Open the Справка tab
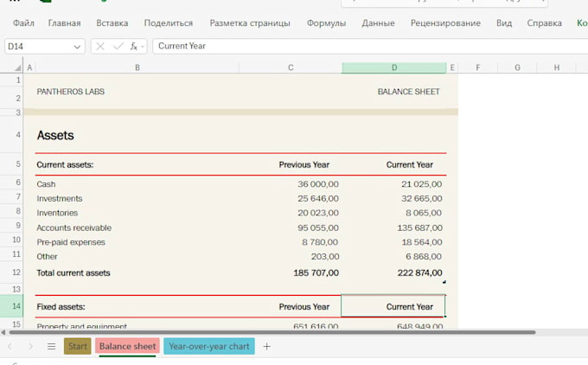The height and width of the screenshot is (365, 588). (x=544, y=23)
